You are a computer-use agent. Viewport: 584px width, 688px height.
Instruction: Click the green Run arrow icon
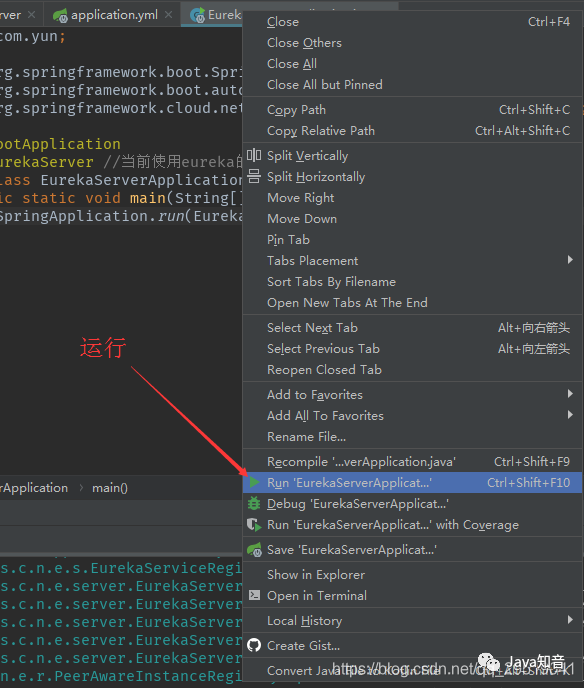254,483
